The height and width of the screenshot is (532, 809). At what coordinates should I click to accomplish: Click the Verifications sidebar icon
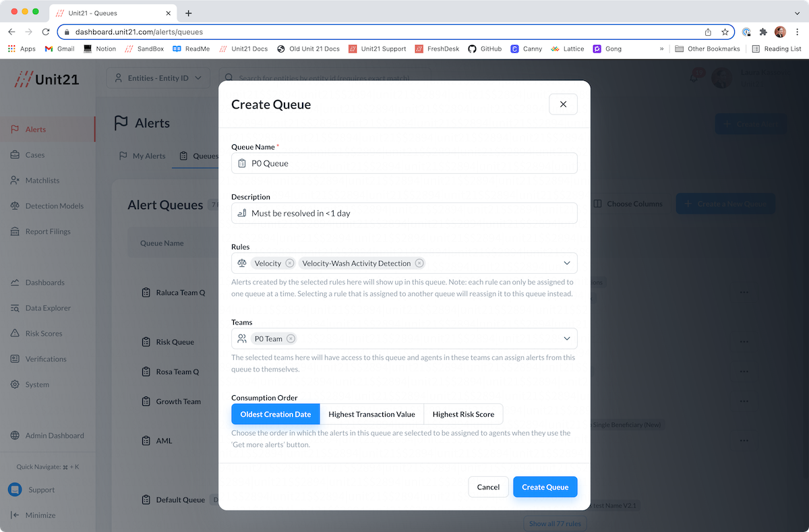pos(15,359)
